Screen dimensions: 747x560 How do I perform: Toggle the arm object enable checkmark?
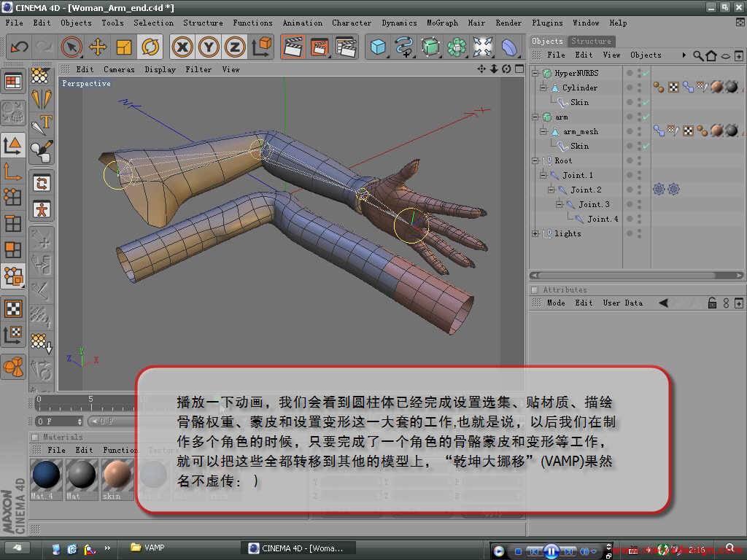pyautogui.click(x=646, y=117)
